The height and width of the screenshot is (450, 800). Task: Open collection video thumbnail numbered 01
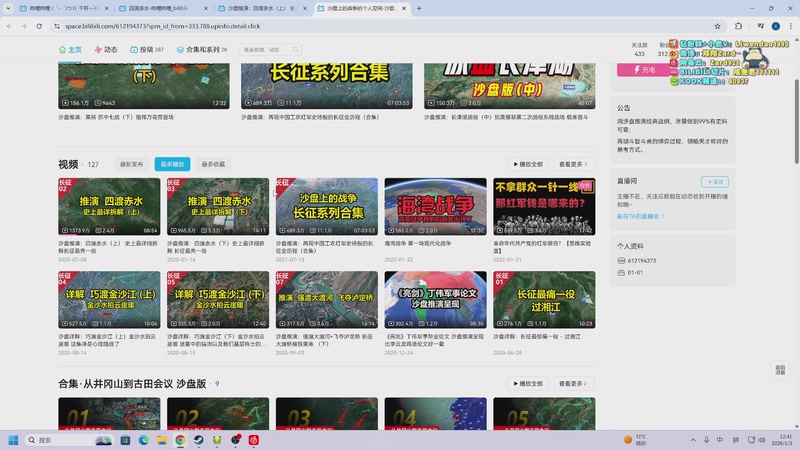(109, 413)
